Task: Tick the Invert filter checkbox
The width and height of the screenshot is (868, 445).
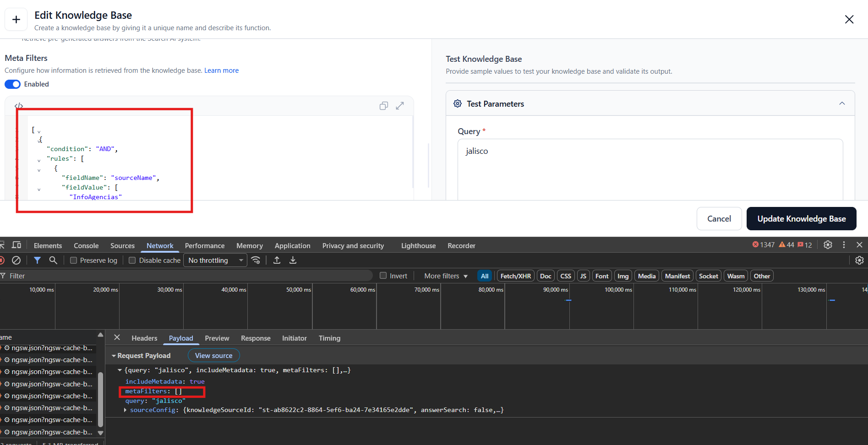Action: coord(383,276)
